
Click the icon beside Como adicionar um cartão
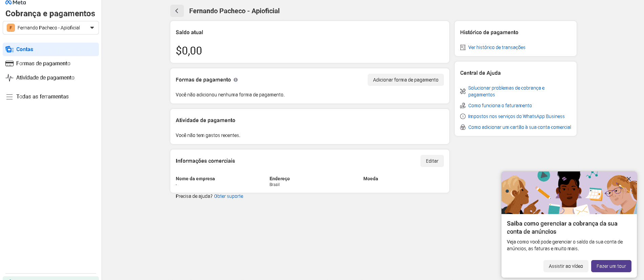pos(463,127)
